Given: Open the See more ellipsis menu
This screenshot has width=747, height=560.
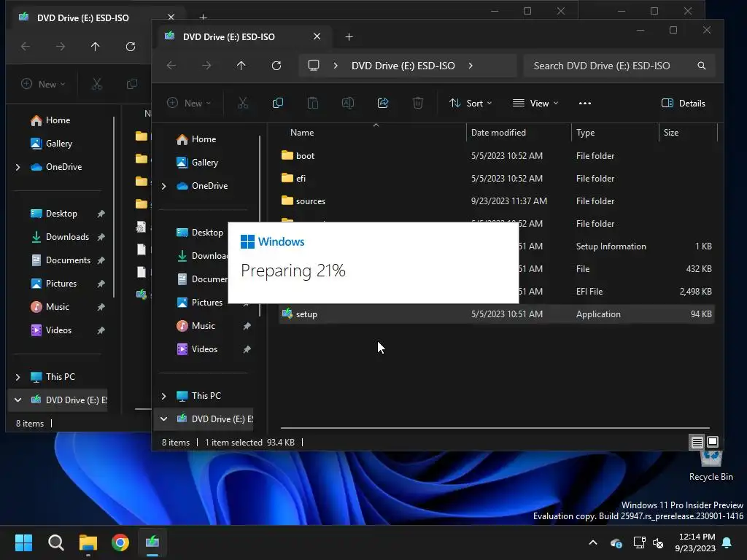Looking at the screenshot, I should [x=585, y=104].
